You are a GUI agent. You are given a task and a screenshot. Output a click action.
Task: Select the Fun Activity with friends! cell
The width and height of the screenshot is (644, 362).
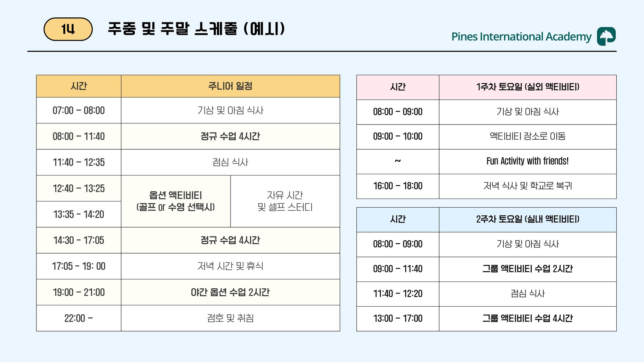click(x=527, y=161)
